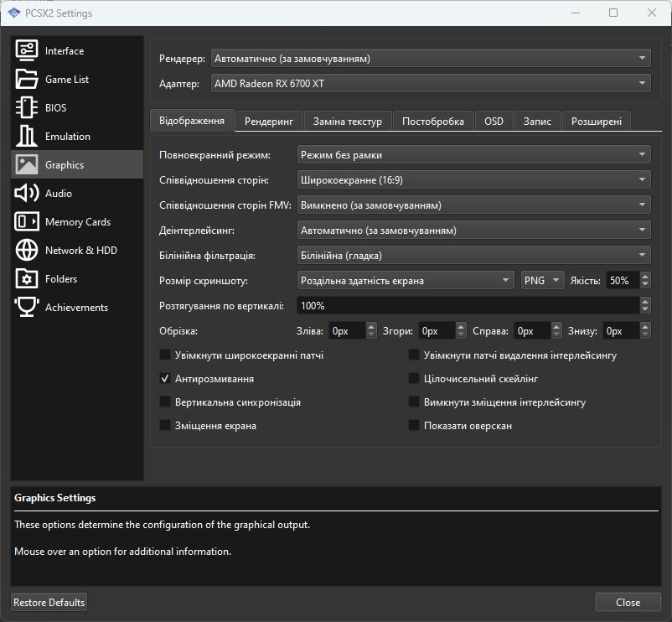Select the Game List folder icon
Image resolution: width=672 pixels, height=622 pixels.
(27, 79)
